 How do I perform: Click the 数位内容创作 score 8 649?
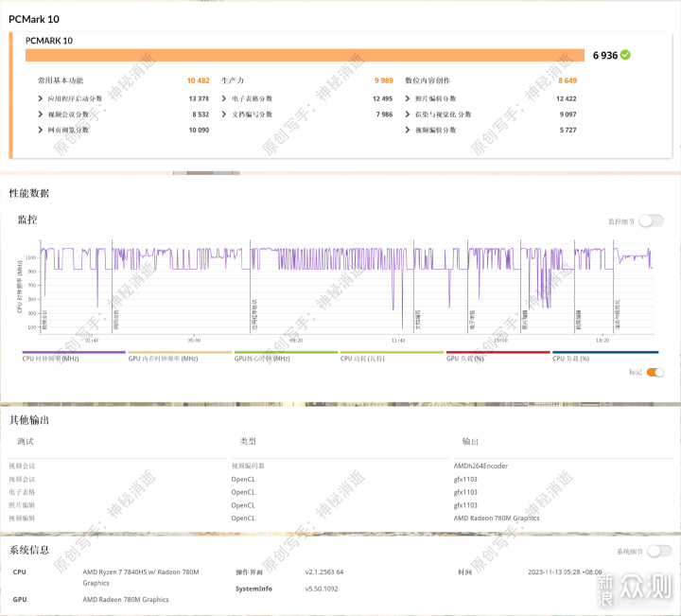[x=567, y=80]
